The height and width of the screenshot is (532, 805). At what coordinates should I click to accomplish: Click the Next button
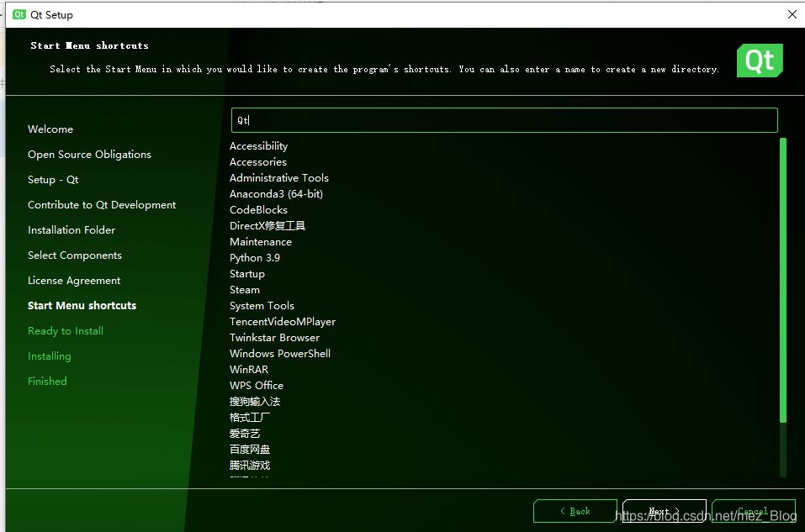(665, 511)
